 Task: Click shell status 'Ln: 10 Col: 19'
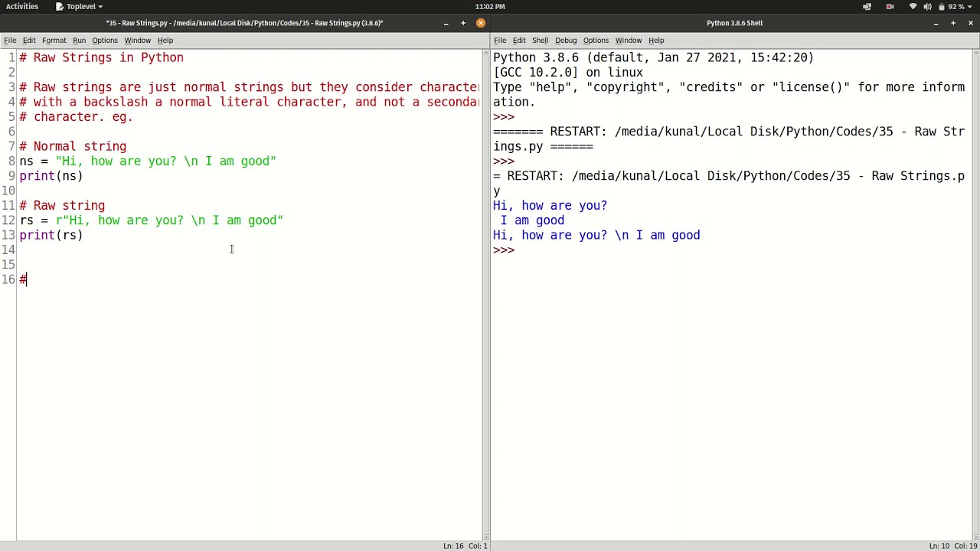pyautogui.click(x=953, y=546)
